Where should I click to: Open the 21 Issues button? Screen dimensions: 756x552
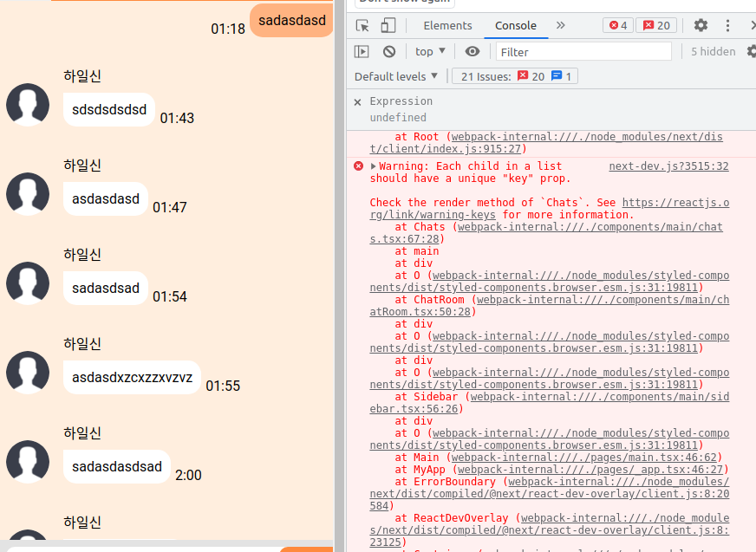tap(515, 76)
